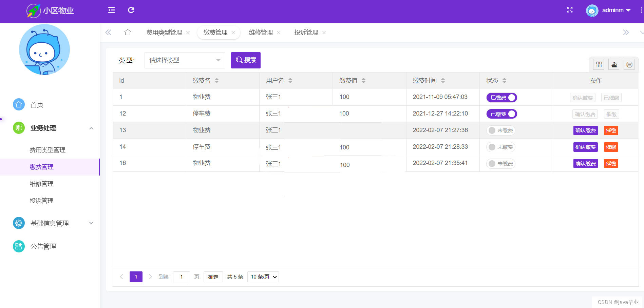This screenshot has width=644, height=308.
Task: Sort by 缴费名 column arrows
Action: [217, 81]
